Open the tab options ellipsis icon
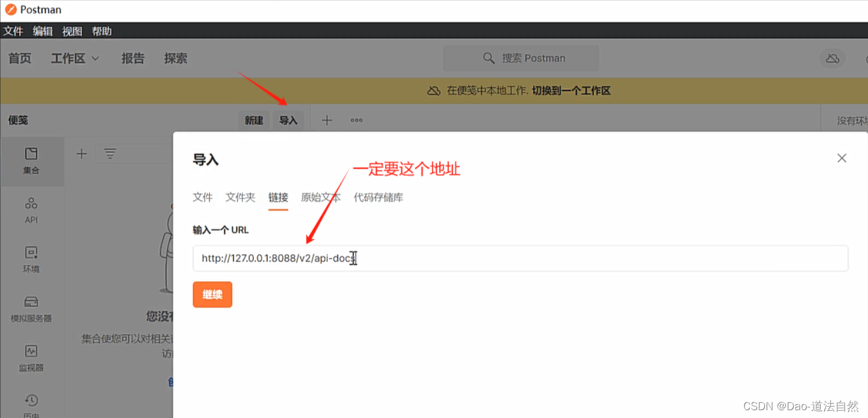 coord(356,120)
